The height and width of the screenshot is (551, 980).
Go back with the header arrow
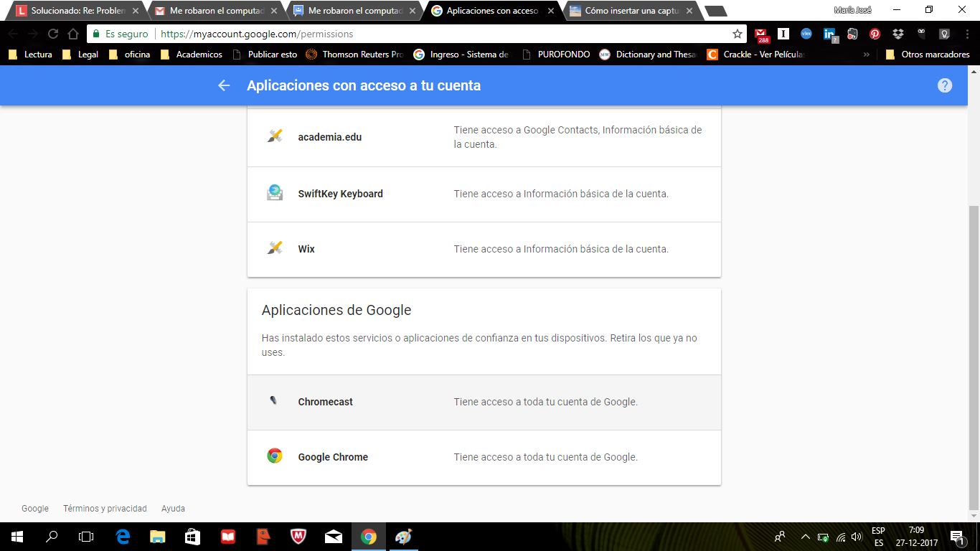[224, 85]
